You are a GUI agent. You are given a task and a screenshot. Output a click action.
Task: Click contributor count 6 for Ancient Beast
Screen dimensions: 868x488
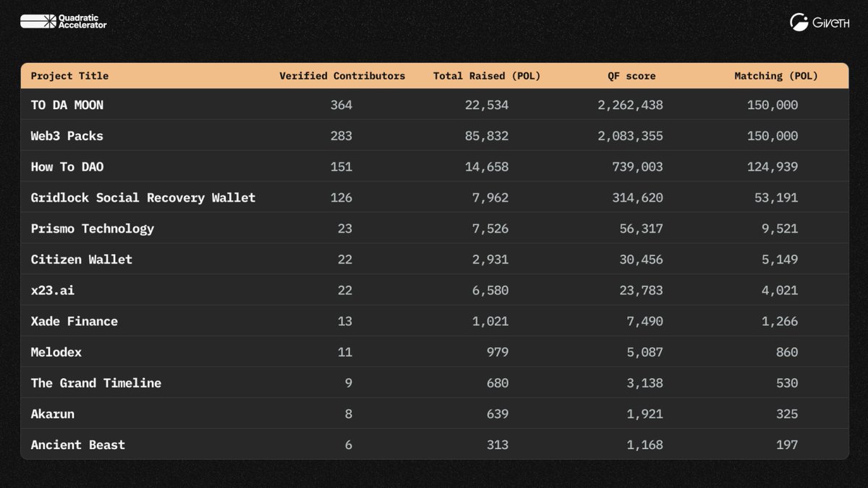coord(349,445)
